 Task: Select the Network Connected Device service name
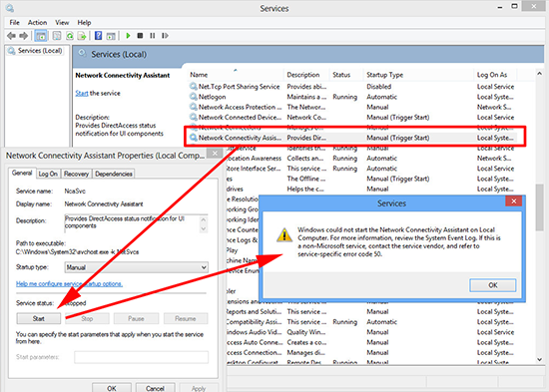[240, 117]
